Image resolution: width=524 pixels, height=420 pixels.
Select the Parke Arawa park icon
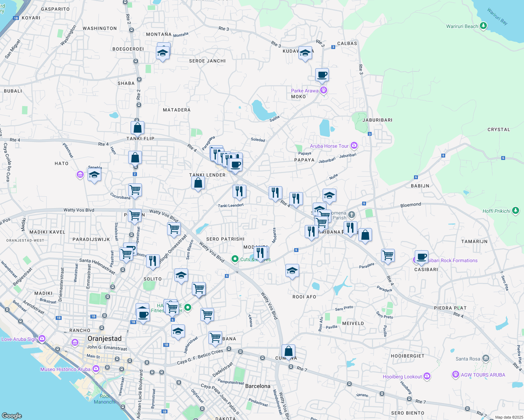[x=323, y=90]
